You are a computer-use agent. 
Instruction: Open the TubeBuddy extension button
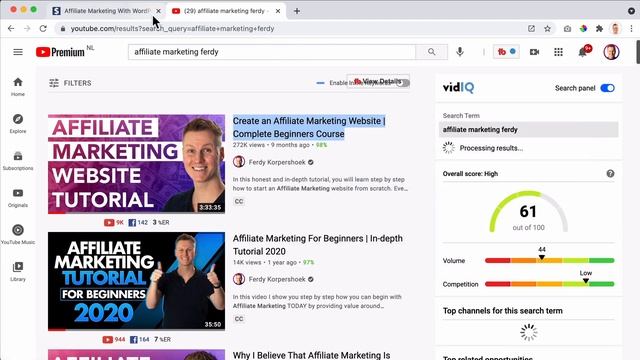(506, 52)
